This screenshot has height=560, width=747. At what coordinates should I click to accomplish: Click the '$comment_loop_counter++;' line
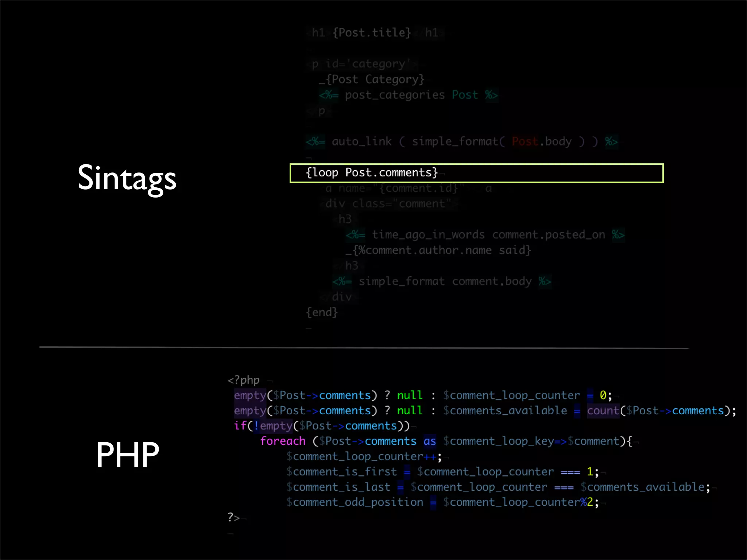click(364, 456)
